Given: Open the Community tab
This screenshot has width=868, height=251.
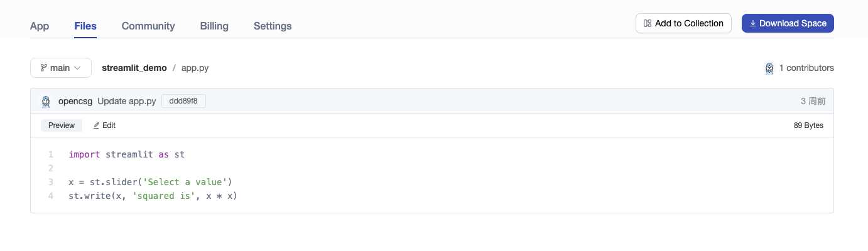Looking at the screenshot, I should 148,26.
